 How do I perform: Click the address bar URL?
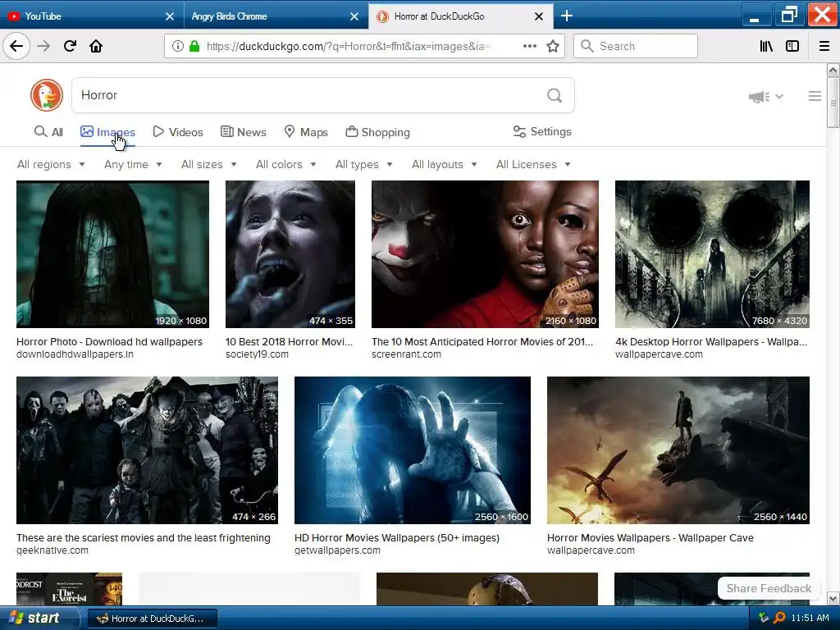pos(348,46)
